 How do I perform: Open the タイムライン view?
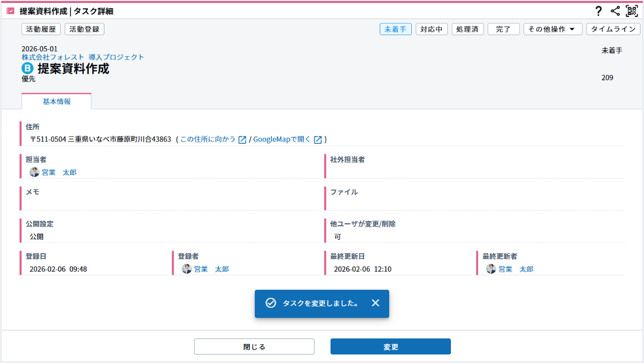(x=613, y=29)
